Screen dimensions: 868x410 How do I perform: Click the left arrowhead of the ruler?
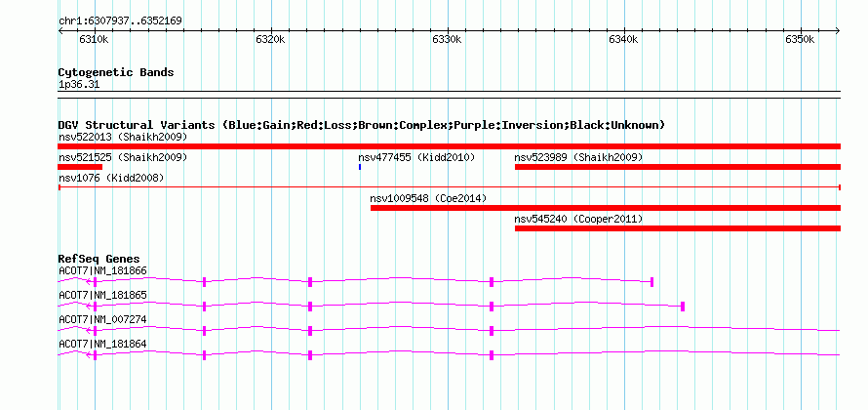pos(60,31)
